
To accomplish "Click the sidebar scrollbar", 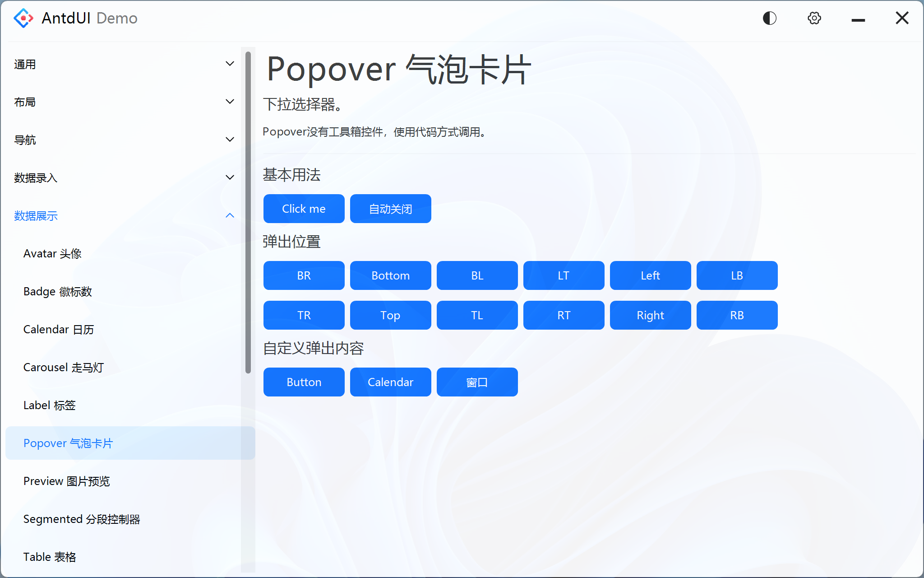I will click(x=247, y=212).
